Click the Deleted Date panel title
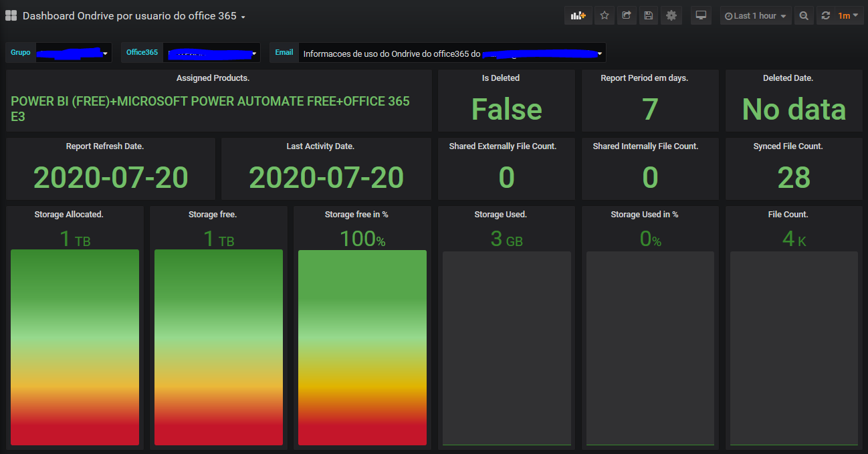 (x=788, y=78)
